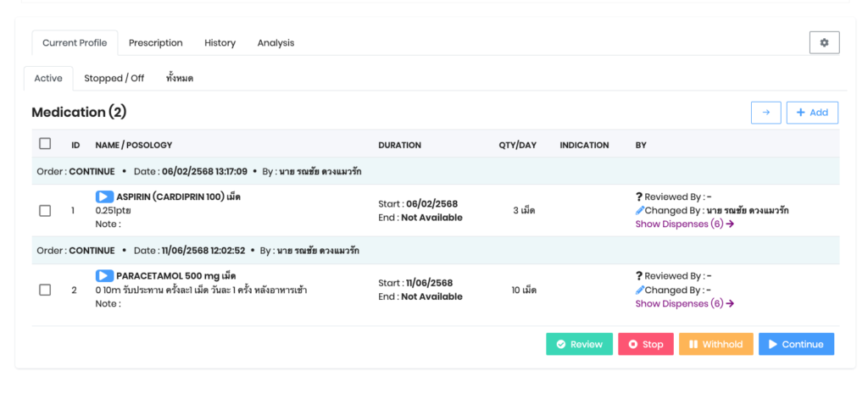Viewport: 868px width, 393px height.
Task: Open the settings gear icon
Action: (824, 42)
